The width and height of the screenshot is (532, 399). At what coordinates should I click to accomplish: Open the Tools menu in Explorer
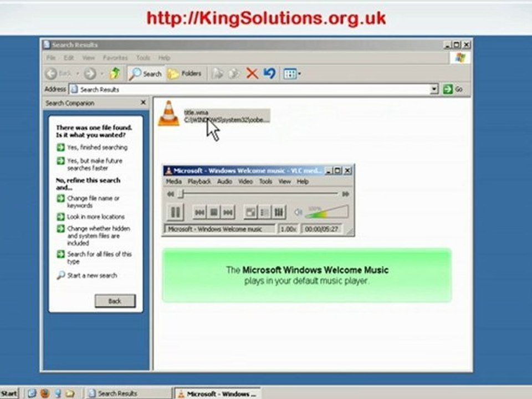pos(143,58)
